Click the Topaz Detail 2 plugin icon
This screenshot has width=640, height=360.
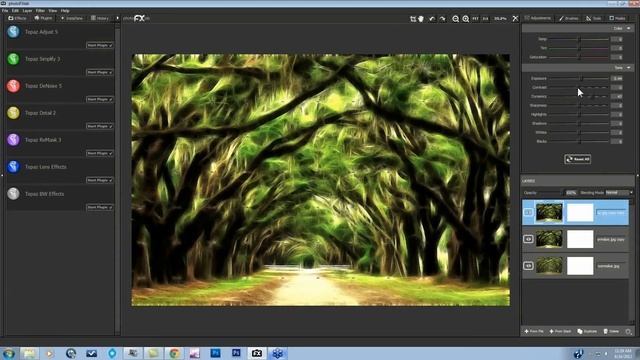[x=13, y=113]
